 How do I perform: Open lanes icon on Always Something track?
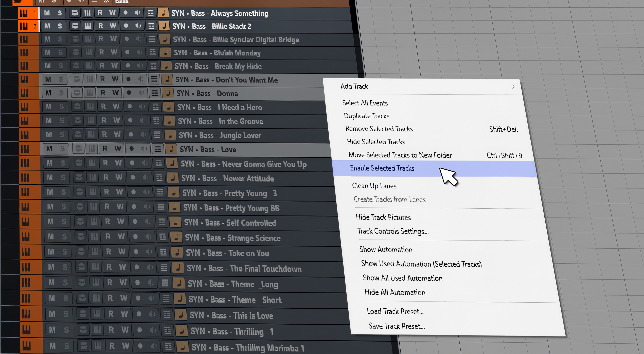click(x=151, y=13)
